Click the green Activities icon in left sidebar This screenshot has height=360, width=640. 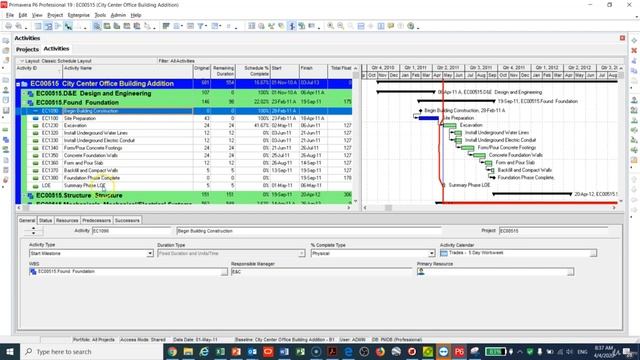(6, 130)
